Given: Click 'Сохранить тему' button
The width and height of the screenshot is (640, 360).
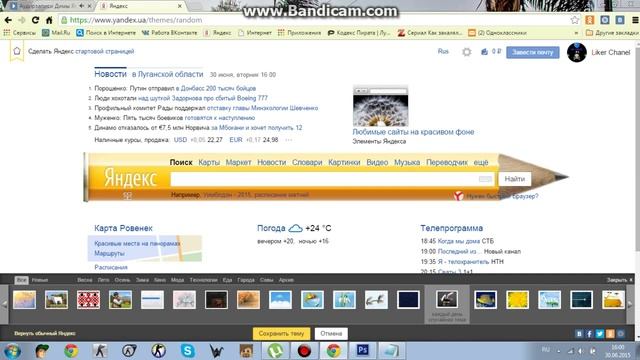Looking at the screenshot, I should (281, 333).
